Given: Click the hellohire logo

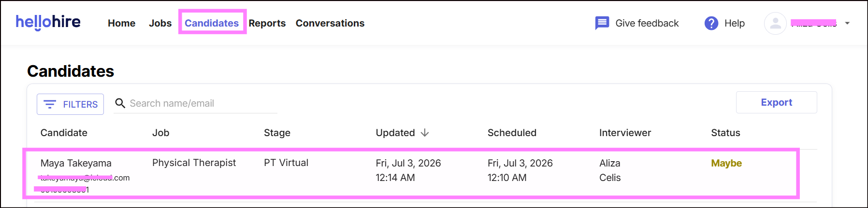Looking at the screenshot, I should (x=48, y=22).
